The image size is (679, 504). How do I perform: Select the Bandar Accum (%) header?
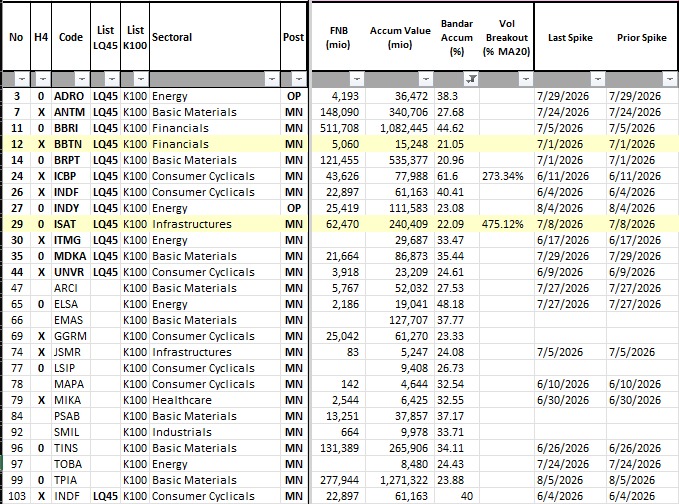click(x=456, y=37)
